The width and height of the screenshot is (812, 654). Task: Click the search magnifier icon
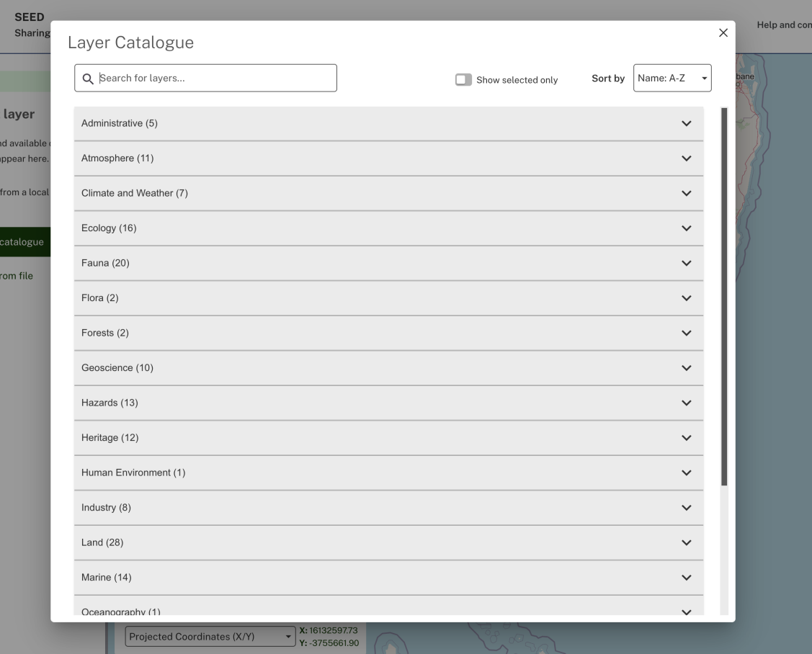[88, 79]
